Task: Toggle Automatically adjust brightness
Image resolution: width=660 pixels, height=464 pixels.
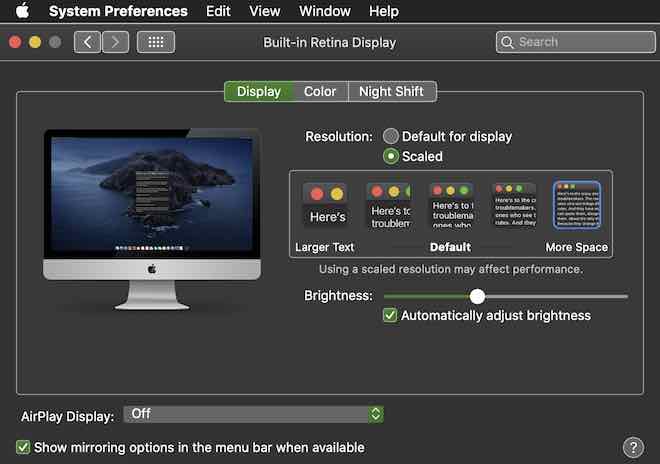Action: pos(390,315)
